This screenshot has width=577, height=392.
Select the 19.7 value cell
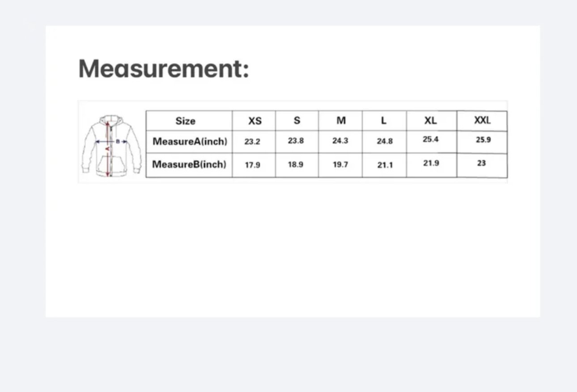(340, 164)
